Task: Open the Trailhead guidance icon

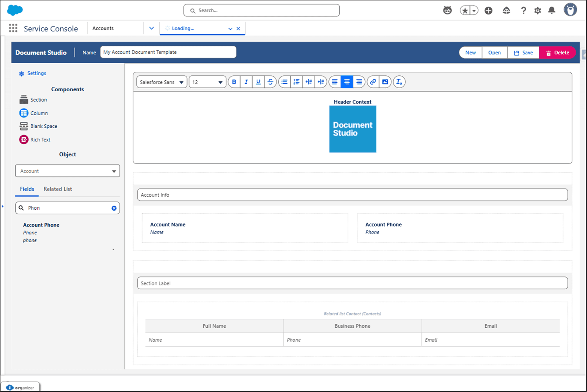Action: (x=506, y=11)
